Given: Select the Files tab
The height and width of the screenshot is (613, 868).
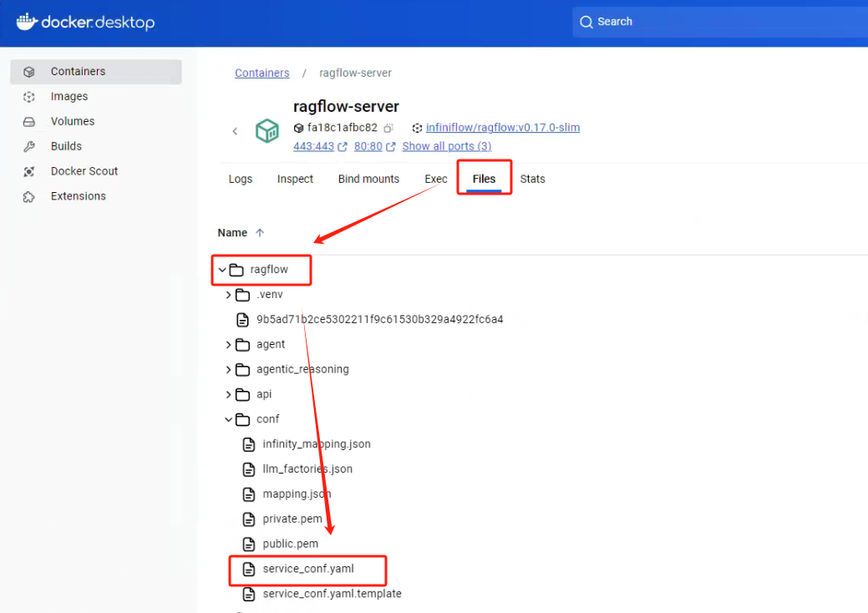Looking at the screenshot, I should [484, 179].
